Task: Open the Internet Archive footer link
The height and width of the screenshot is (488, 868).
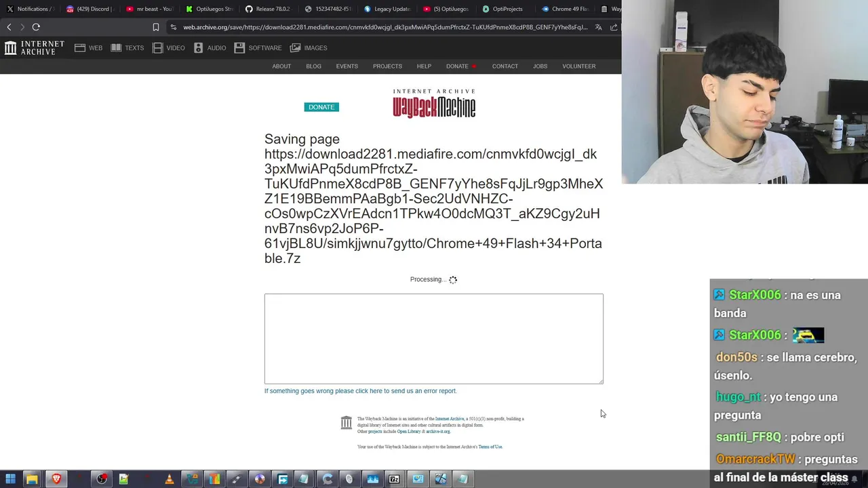Action: point(450,419)
